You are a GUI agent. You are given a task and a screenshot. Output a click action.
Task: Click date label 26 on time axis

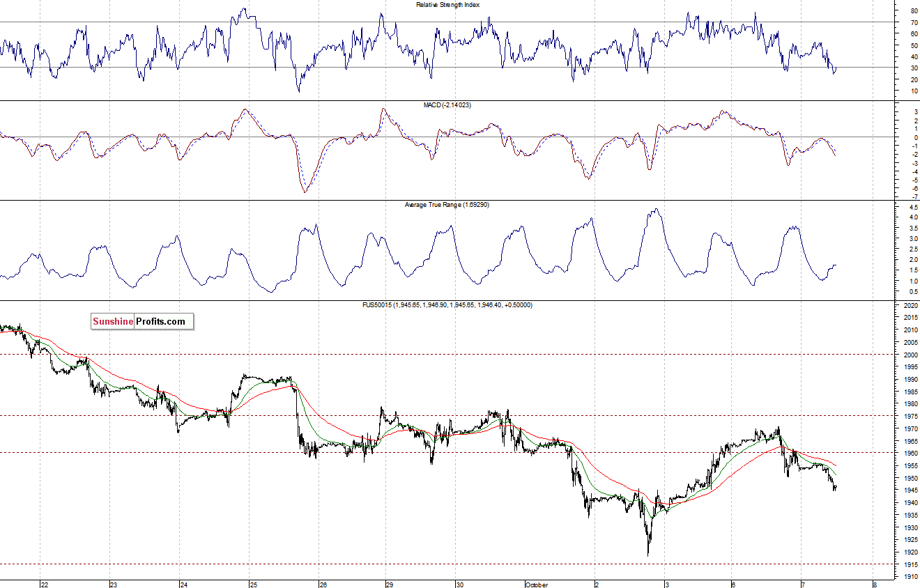[322, 584]
